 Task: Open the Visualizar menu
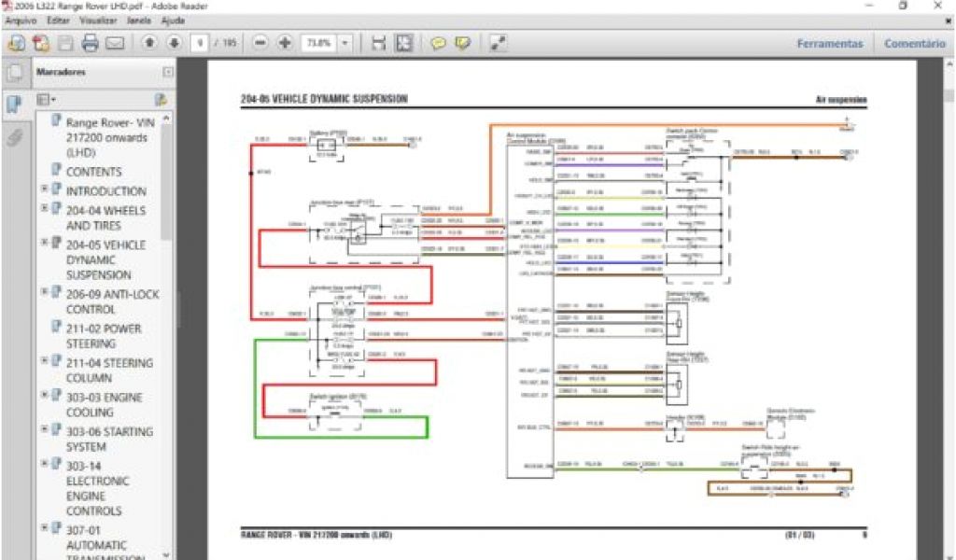[x=98, y=20]
